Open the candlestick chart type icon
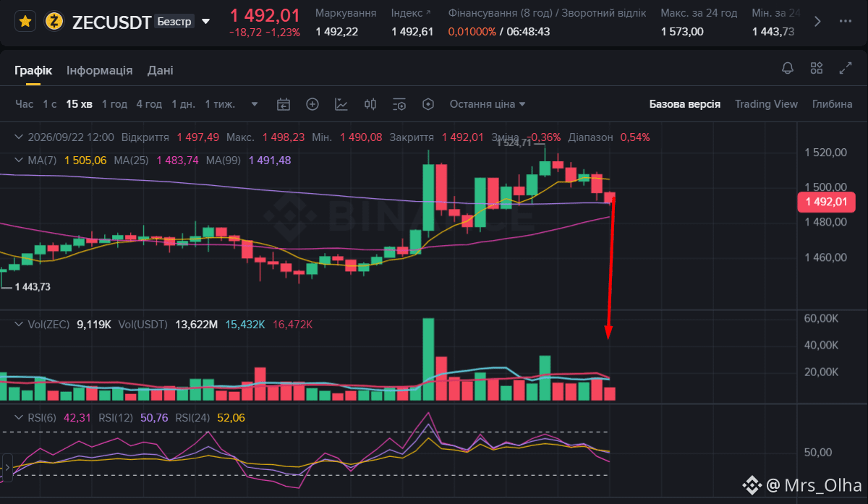The image size is (868, 504). point(370,104)
